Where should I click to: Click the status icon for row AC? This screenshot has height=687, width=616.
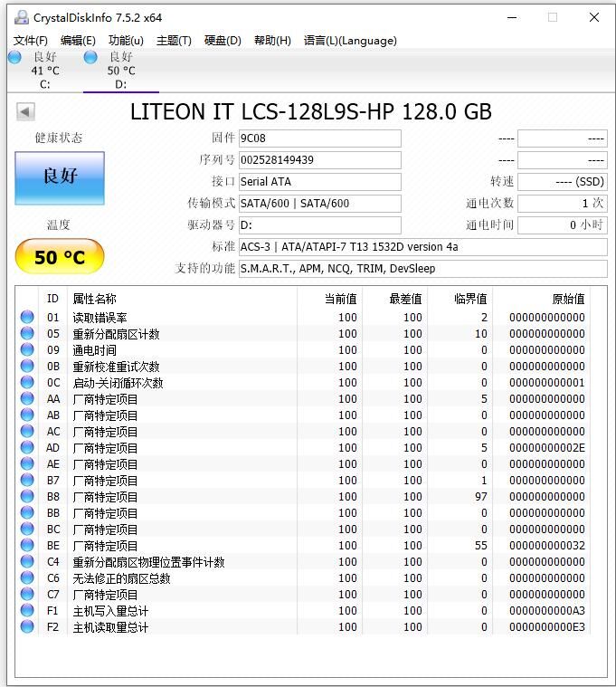coord(27,431)
